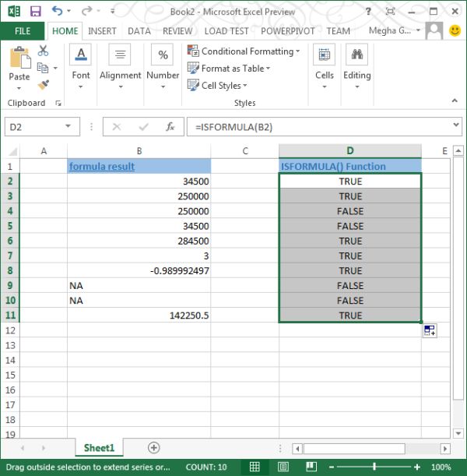Click the Cells group icon
Viewport: 467px width, 476px height.
[x=324, y=55]
